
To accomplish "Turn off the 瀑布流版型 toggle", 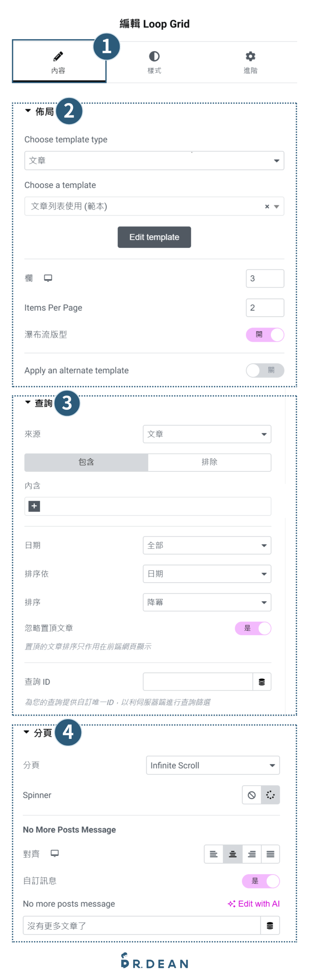I will (265, 335).
